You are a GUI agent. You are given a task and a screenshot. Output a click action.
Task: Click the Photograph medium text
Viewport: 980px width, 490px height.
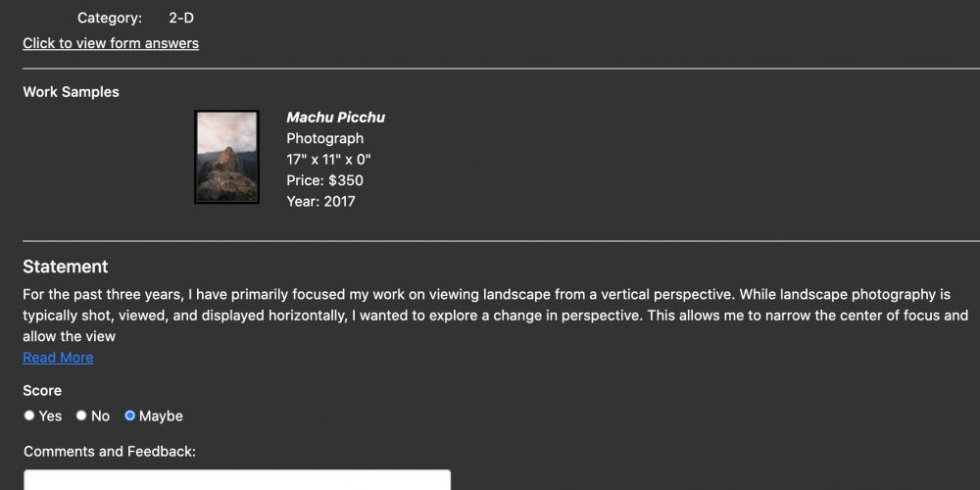325,139
